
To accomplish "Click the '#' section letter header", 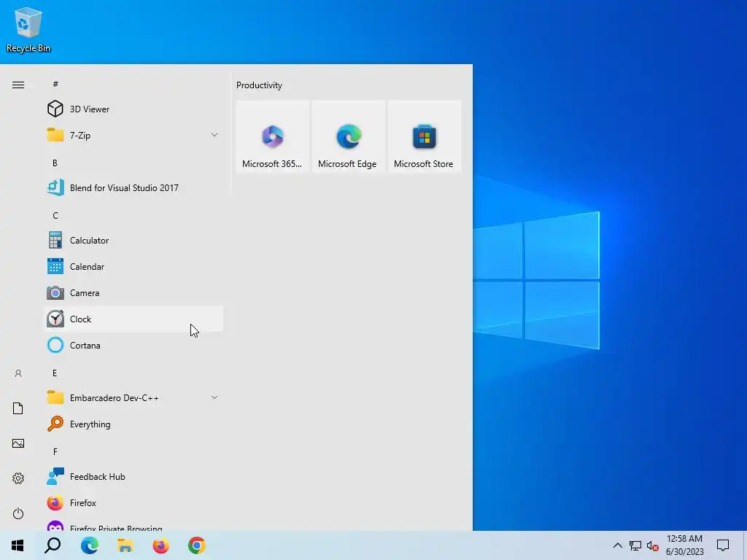I will 55,84.
